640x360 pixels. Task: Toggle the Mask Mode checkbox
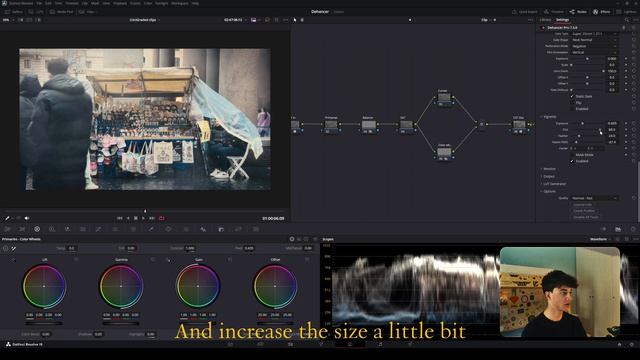pyautogui.click(x=572, y=155)
